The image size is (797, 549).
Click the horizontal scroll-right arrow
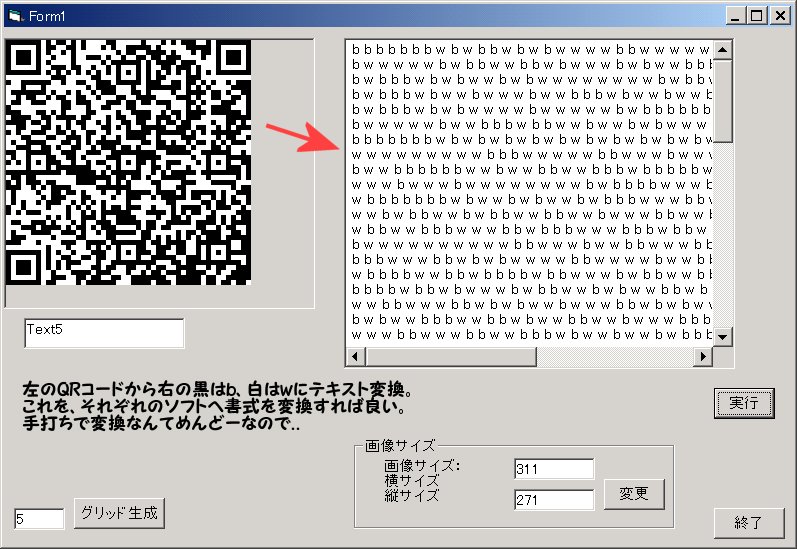703,356
